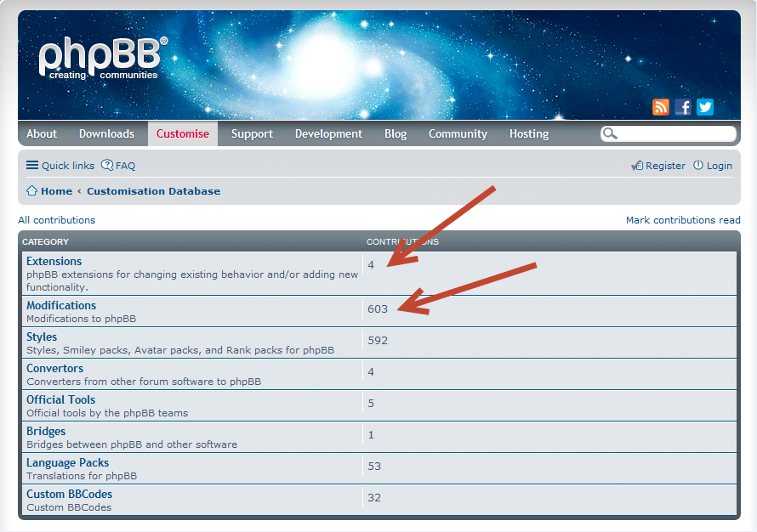Open the Quick links hamburger menu

pos(31,166)
